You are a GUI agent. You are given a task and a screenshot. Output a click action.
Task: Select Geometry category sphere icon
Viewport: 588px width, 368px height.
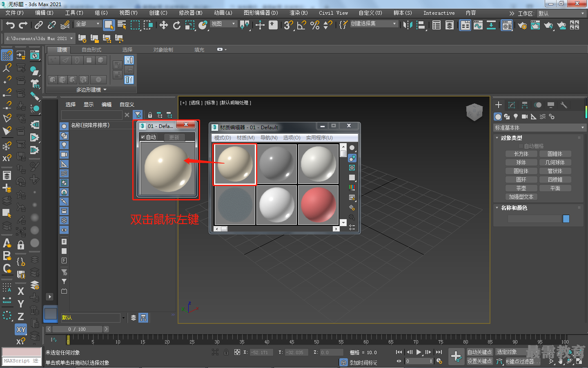point(498,117)
